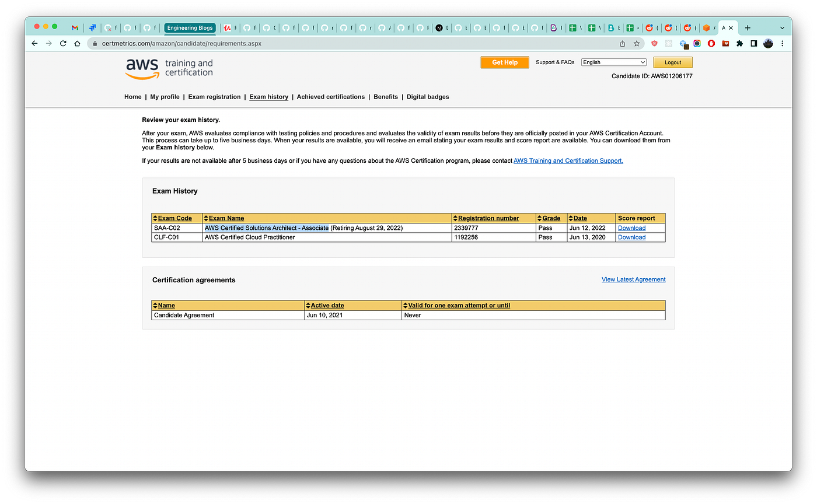Reload the certmetrics page
This screenshot has width=817, height=504.
(63, 43)
